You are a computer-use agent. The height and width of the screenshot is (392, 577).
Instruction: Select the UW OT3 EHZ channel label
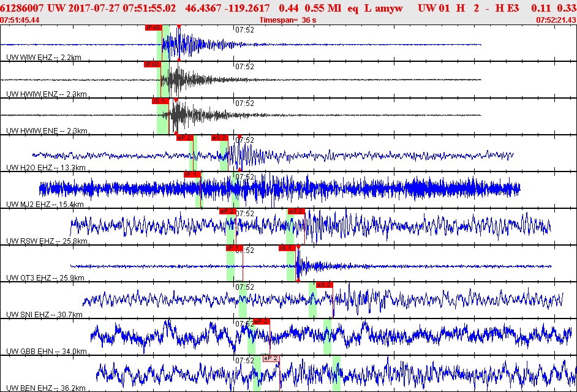(x=45, y=277)
